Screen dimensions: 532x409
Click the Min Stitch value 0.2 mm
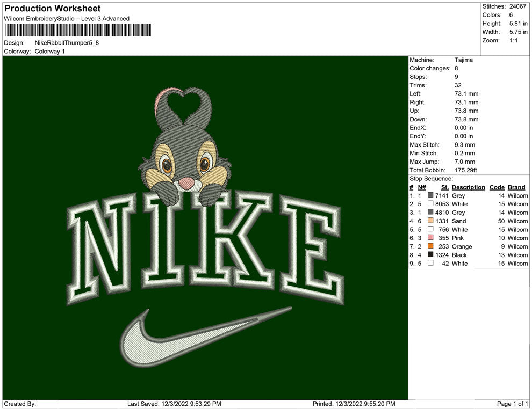[465, 153]
